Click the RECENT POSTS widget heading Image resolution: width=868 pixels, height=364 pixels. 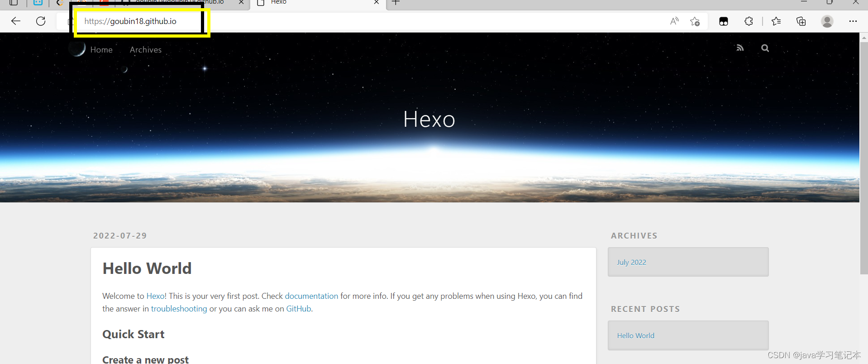645,309
